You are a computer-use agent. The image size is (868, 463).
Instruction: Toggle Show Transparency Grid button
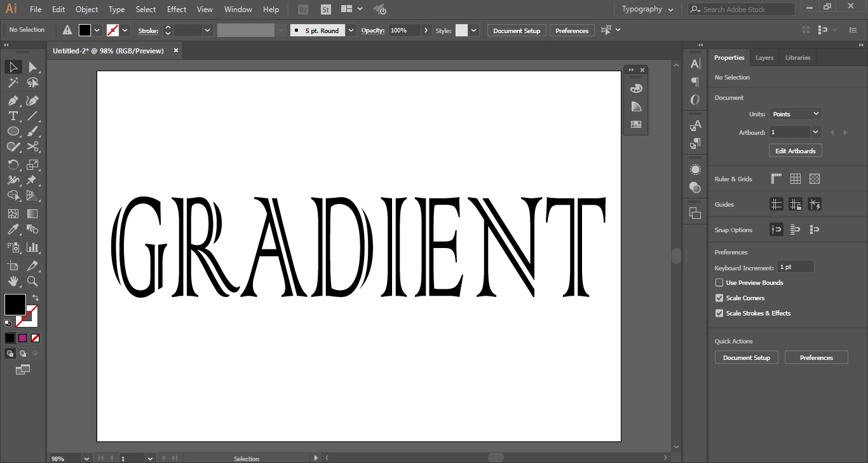point(815,179)
